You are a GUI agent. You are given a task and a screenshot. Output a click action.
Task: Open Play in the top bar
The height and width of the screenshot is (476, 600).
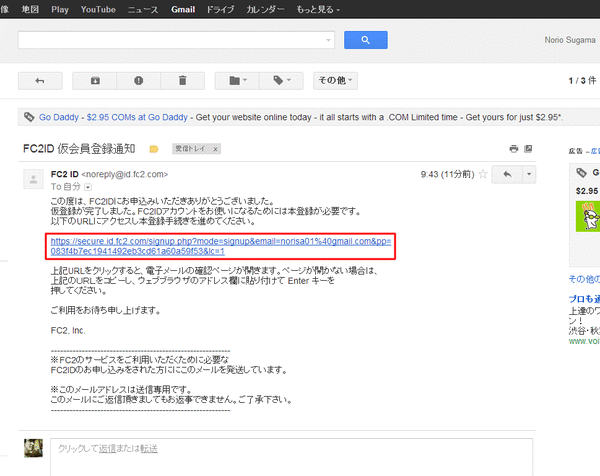60,9
